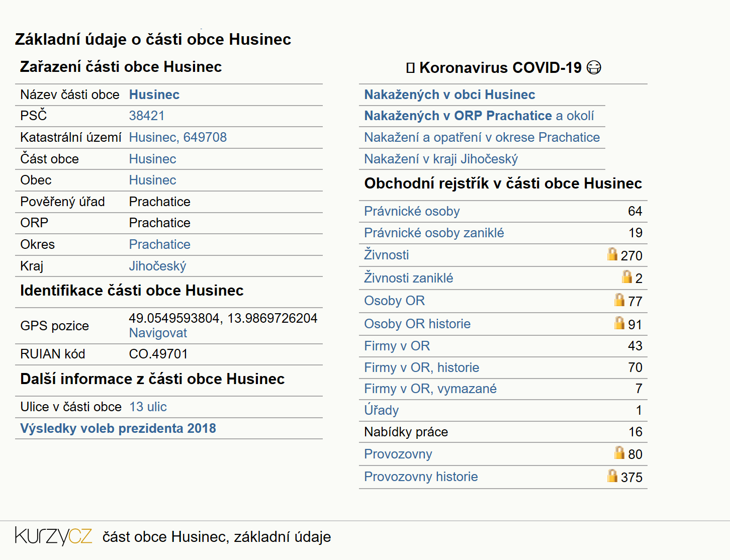Click the lock icon in Provozovny historie row
730x560 pixels.
pyautogui.click(x=612, y=476)
